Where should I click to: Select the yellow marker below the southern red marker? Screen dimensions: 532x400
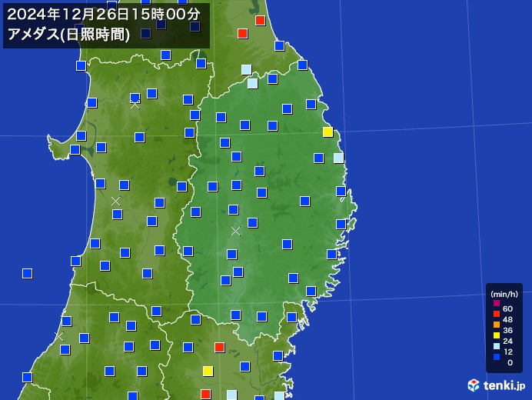pyautogui.click(x=208, y=371)
